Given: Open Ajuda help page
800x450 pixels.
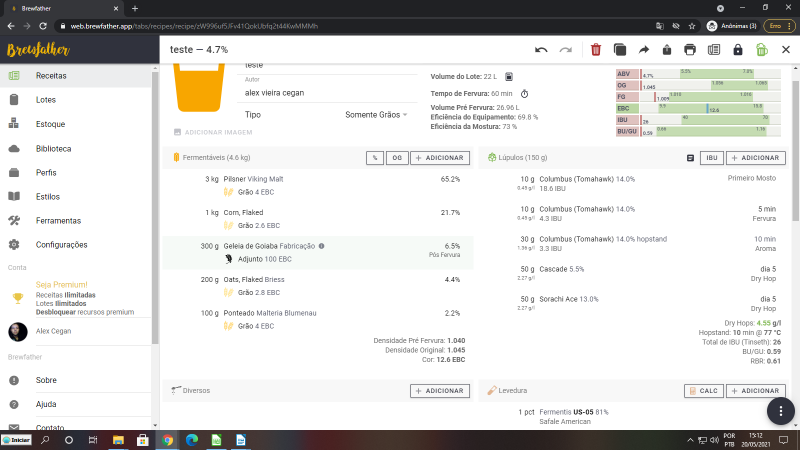Looking at the screenshot, I should tap(76, 404).
